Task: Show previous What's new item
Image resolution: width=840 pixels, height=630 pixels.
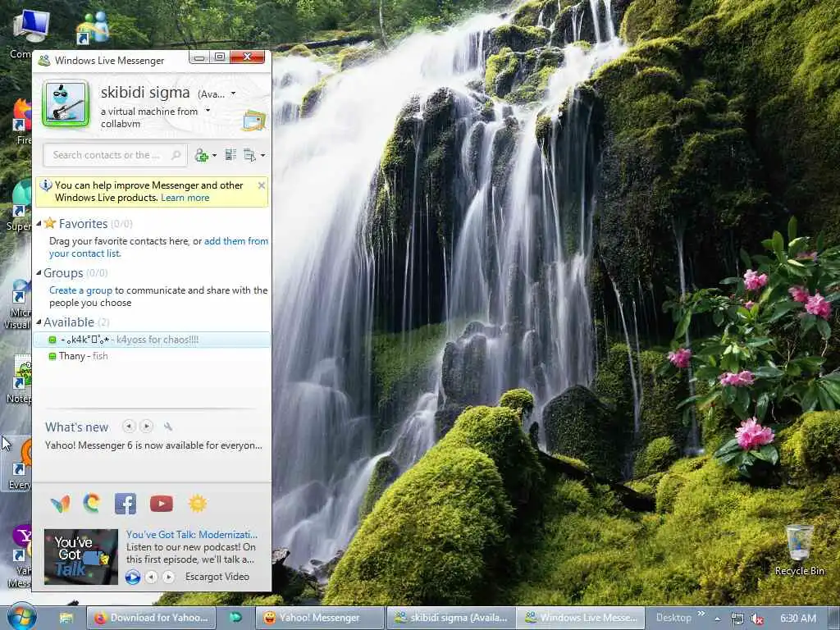Action: coord(129,427)
